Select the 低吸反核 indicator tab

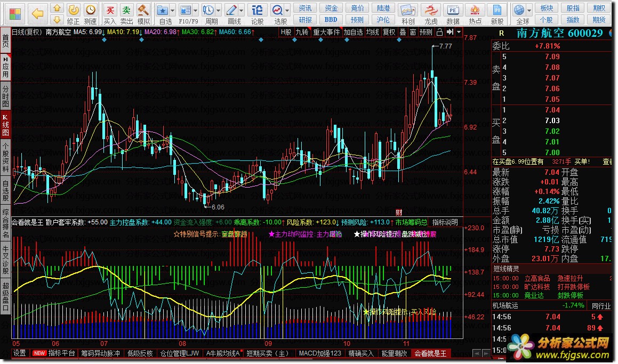click(140, 353)
